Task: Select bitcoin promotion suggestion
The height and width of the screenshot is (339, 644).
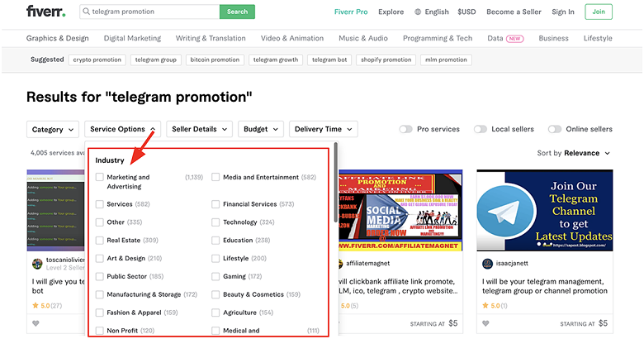Action: pyautogui.click(x=215, y=60)
